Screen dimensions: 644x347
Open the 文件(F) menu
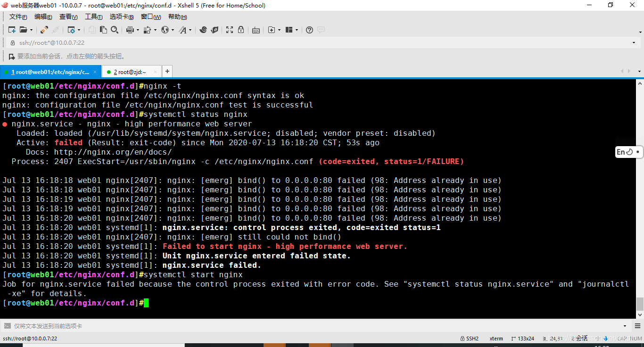pos(18,17)
